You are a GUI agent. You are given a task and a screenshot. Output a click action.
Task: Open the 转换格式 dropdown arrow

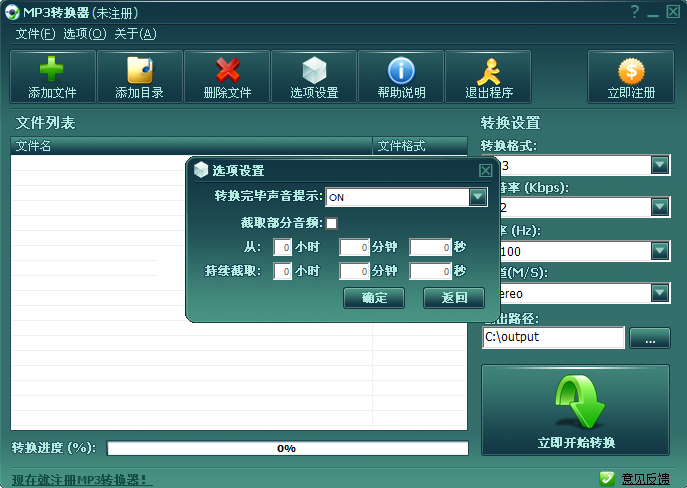[660, 165]
